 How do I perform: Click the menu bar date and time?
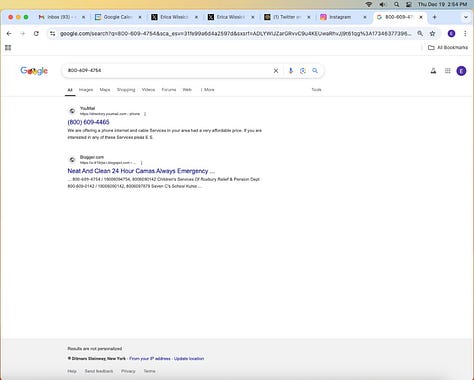442,4
